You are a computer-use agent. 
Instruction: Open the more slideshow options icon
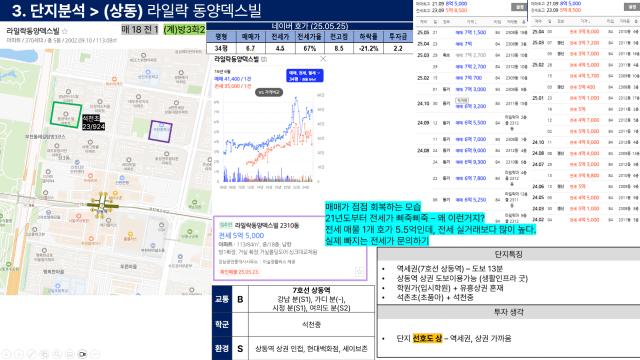tap(95, 354)
